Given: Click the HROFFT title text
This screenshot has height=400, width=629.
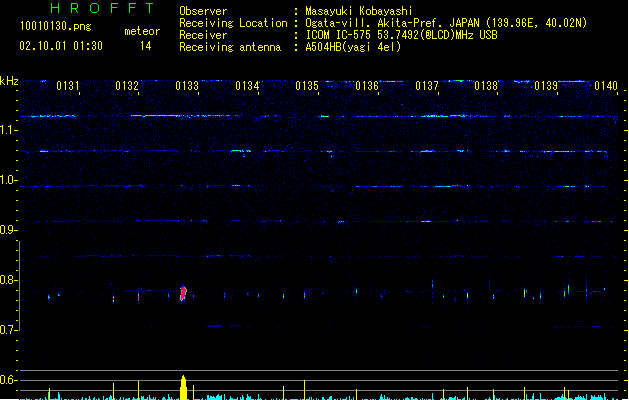Looking at the screenshot, I should click(102, 8).
